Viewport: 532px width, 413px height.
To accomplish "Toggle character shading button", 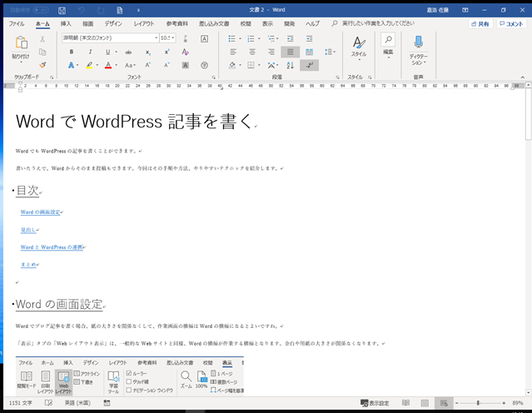I will pyautogui.click(x=186, y=65).
